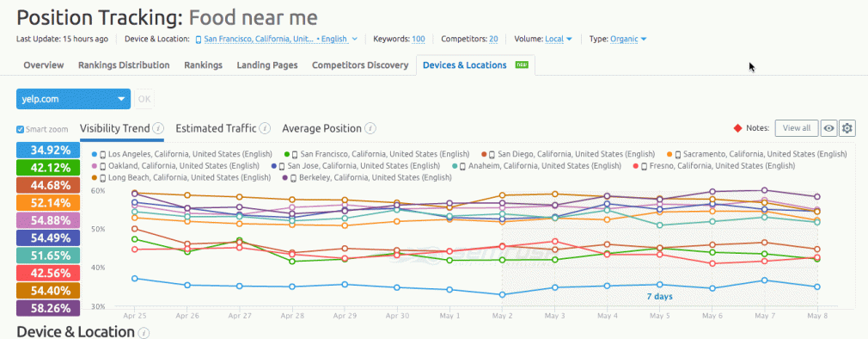Viewport: 868px width, 339px height.
Task: Toggle Berkeley series in legend
Action: coord(367,178)
